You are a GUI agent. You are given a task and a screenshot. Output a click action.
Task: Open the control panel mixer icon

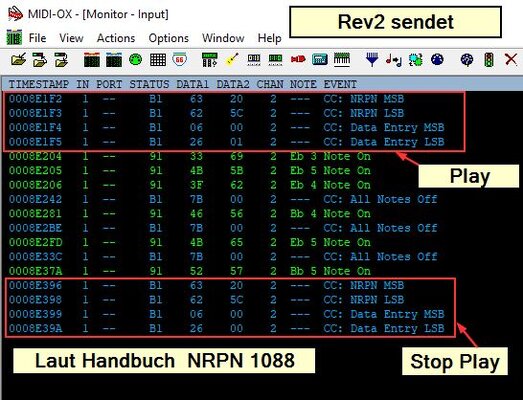click(210, 60)
